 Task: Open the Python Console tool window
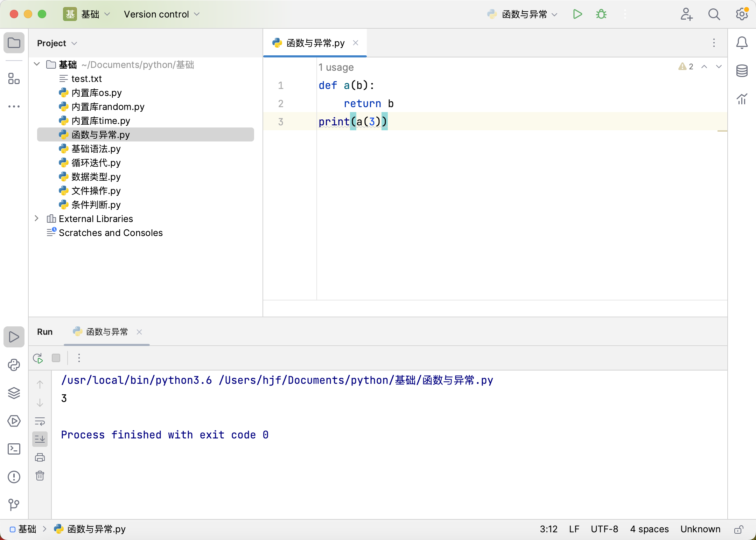tap(14, 365)
